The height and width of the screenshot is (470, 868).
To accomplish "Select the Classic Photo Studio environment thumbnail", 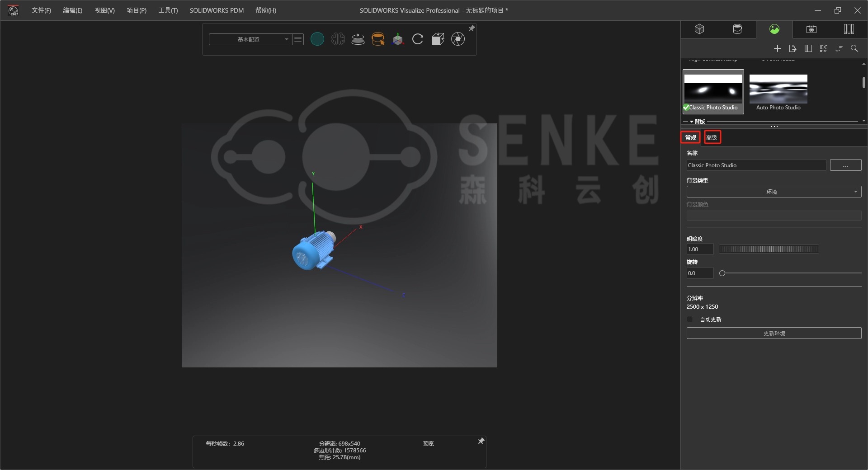I will point(713,92).
